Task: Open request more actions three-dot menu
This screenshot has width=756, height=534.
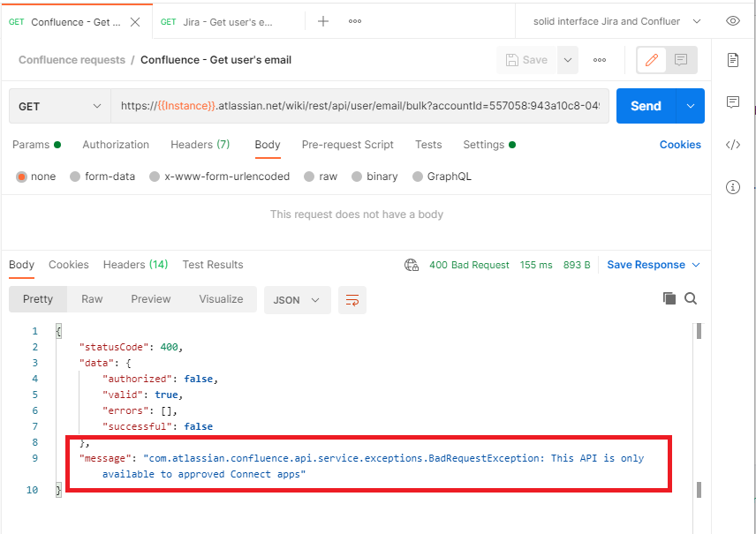Action: 600,60
